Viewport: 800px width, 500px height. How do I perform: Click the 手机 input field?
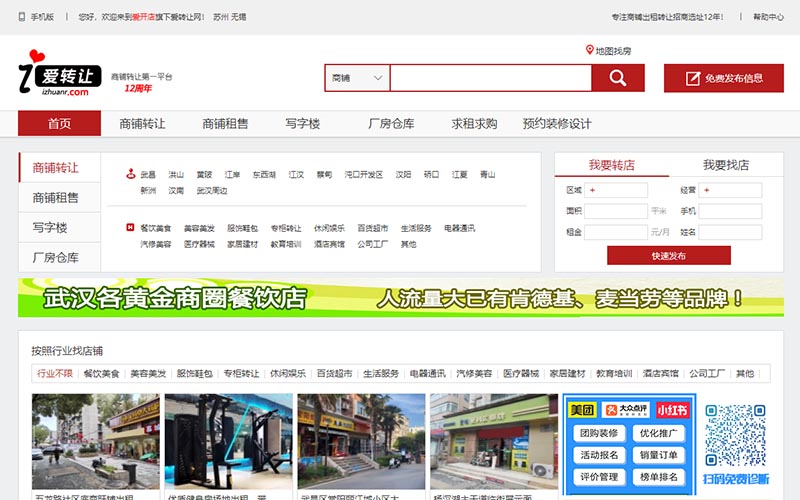(730, 211)
